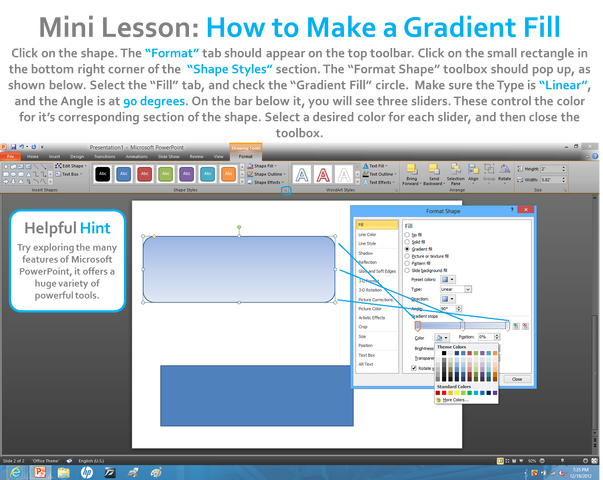Select the black Abc shape style

(103, 174)
